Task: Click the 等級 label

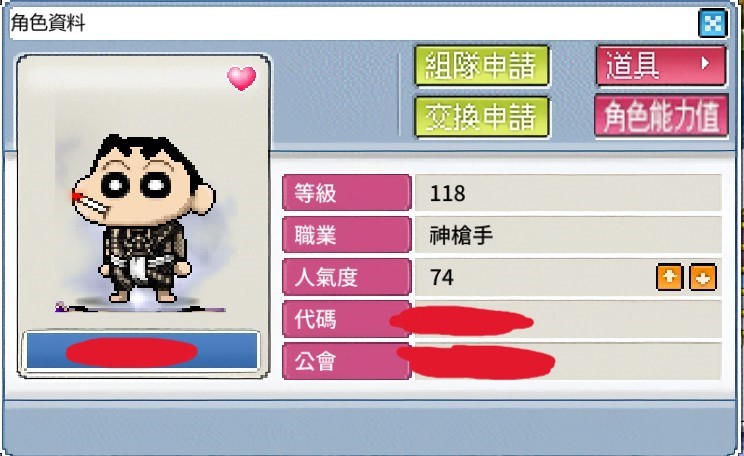Action: tap(346, 193)
